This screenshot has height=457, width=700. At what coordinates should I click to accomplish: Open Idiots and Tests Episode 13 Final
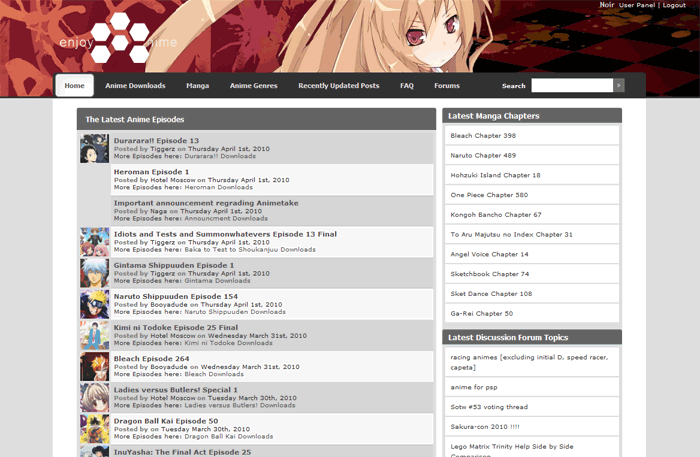225,234
